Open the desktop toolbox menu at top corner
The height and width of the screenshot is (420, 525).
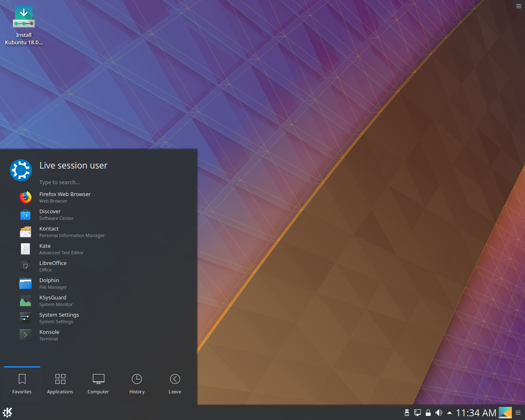pyautogui.click(x=519, y=6)
